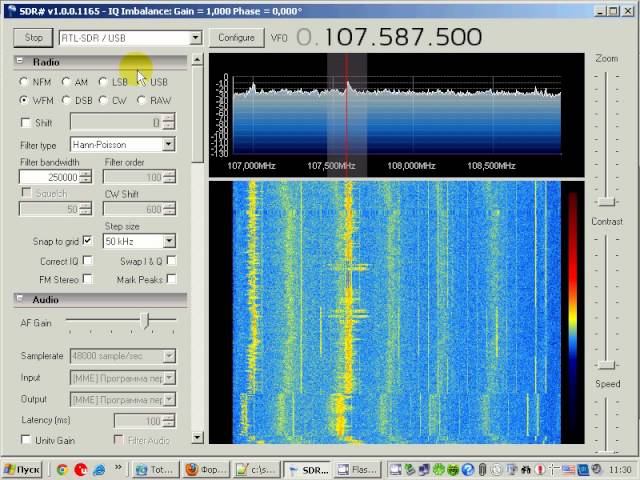Click the US flag language tray icon
The image size is (640, 480).
[569, 470]
